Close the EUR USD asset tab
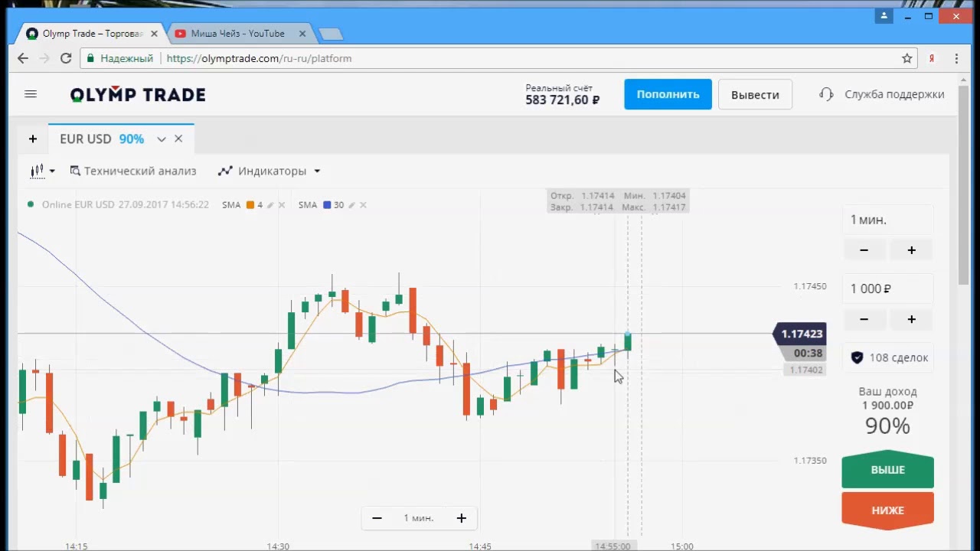980x551 pixels. coord(178,139)
